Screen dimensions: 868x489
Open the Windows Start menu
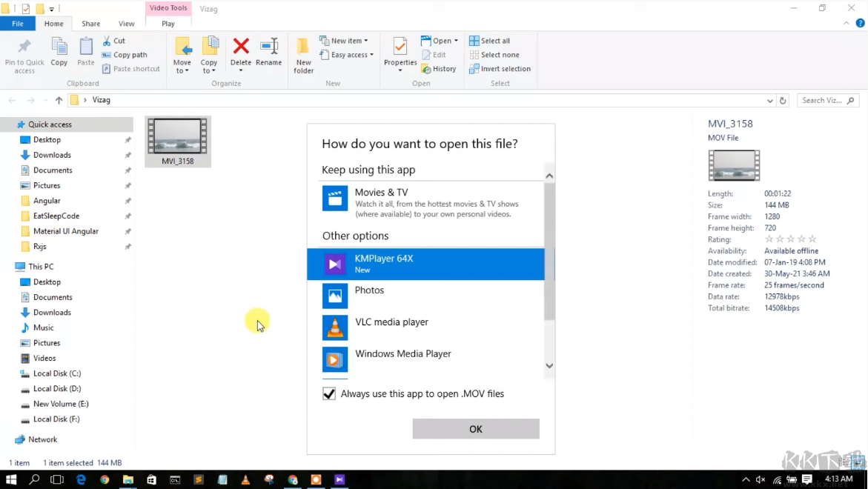click(11, 479)
